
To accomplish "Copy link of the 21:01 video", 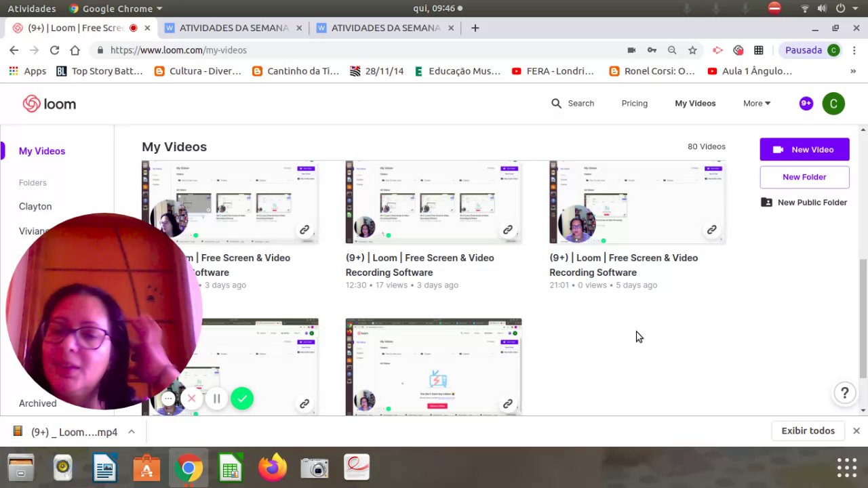I will click(x=711, y=230).
